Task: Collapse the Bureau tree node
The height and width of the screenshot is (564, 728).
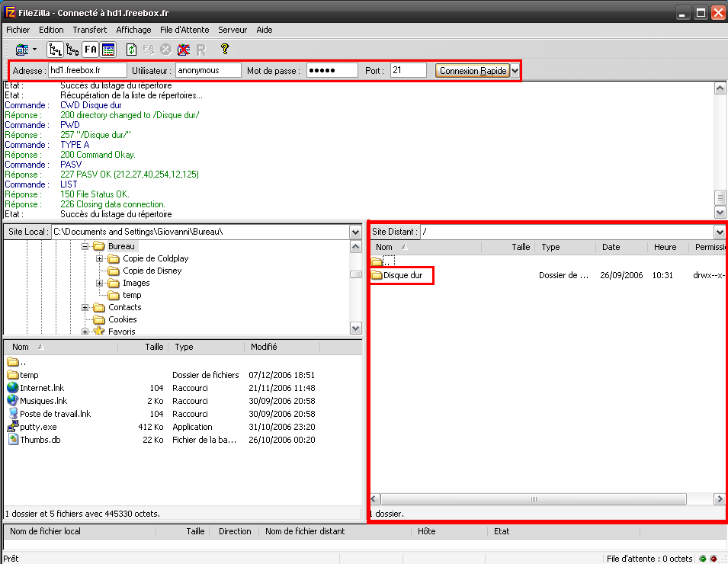Action: pos(85,246)
